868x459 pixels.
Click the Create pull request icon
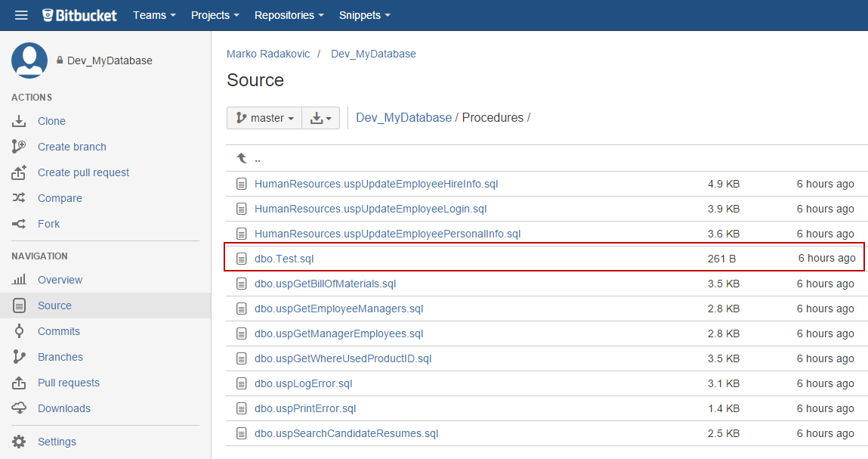(20, 172)
